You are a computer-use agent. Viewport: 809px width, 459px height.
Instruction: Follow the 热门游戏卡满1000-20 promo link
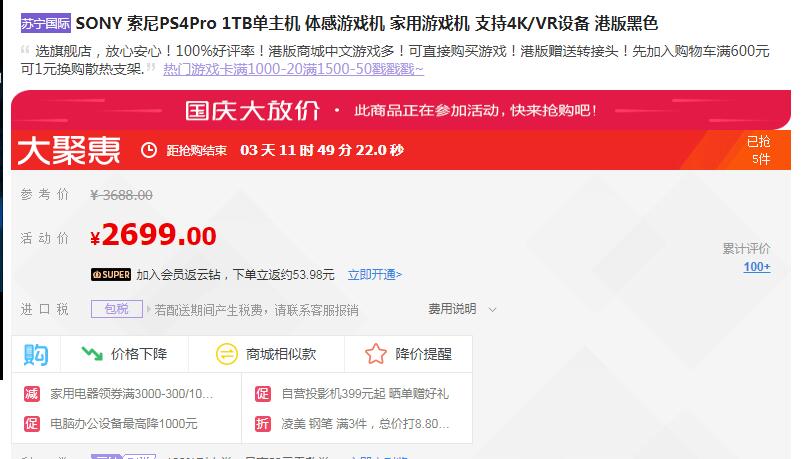pos(294,69)
